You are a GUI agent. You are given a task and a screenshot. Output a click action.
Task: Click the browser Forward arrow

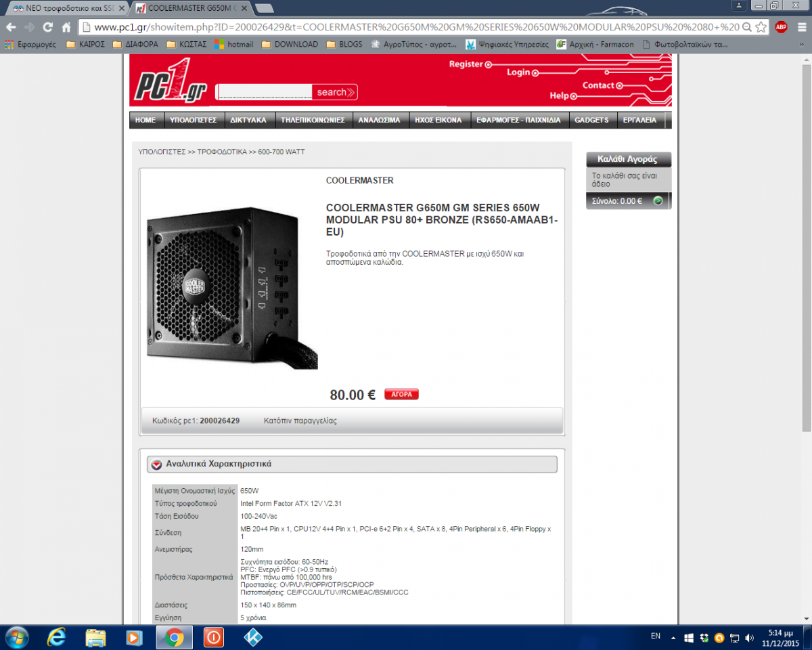29,27
